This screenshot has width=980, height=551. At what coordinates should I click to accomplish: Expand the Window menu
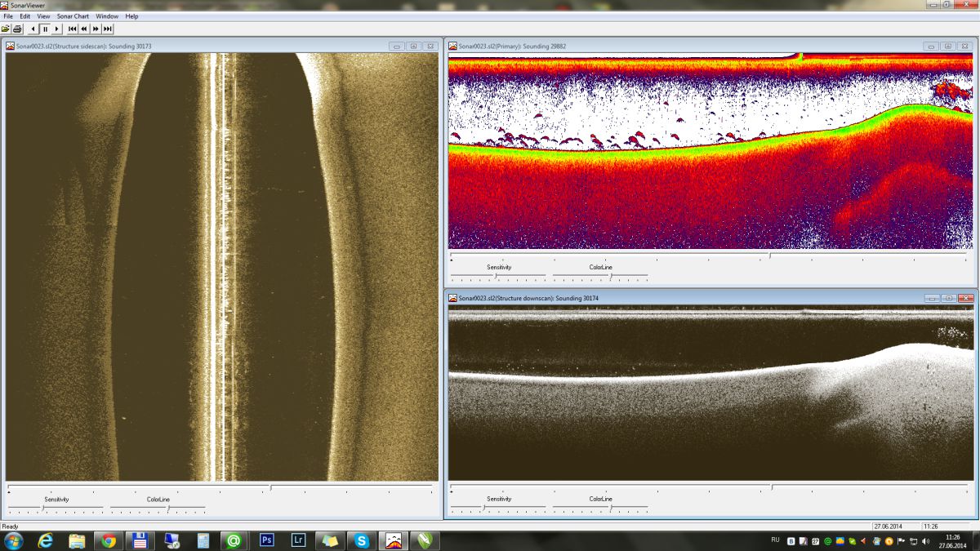[x=106, y=16]
